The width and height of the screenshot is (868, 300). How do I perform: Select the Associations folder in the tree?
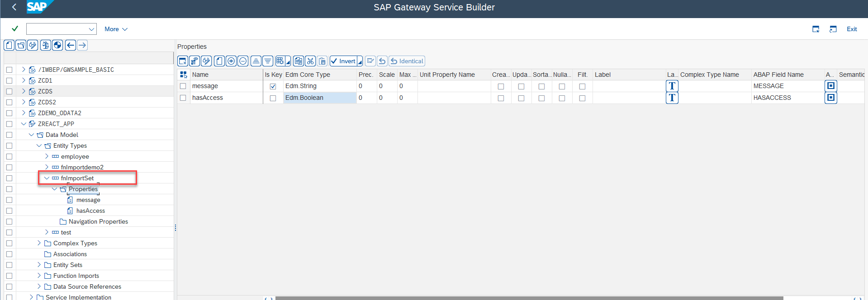(70, 254)
